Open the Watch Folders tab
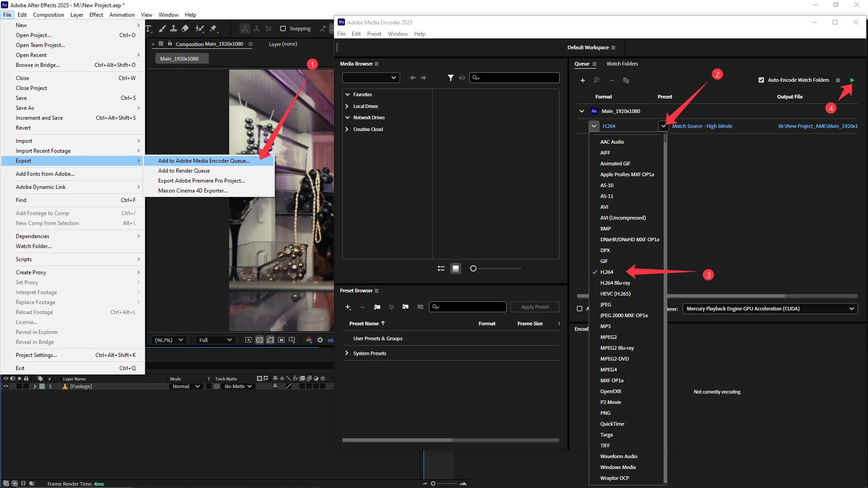This screenshot has height=488, width=868. pos(622,64)
